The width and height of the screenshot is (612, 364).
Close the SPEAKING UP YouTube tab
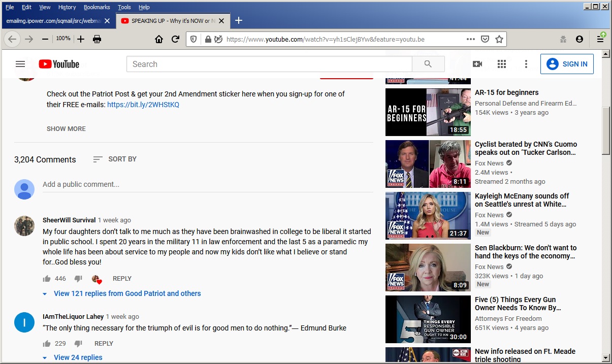click(221, 21)
